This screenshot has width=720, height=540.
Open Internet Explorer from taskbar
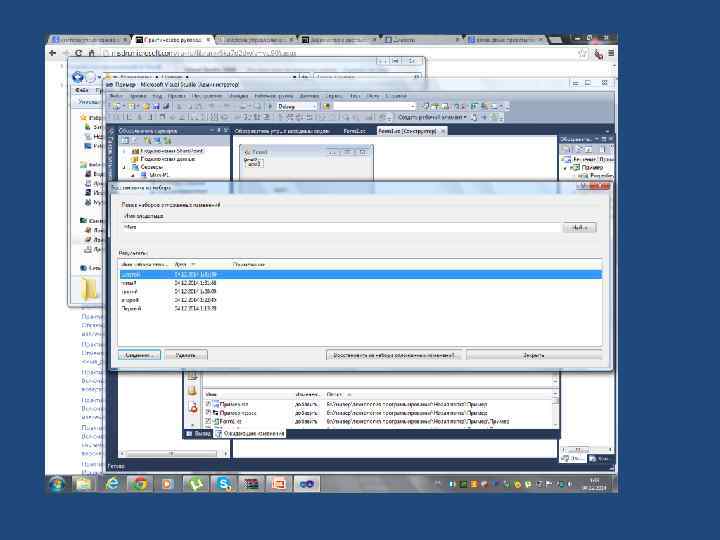coord(112,484)
